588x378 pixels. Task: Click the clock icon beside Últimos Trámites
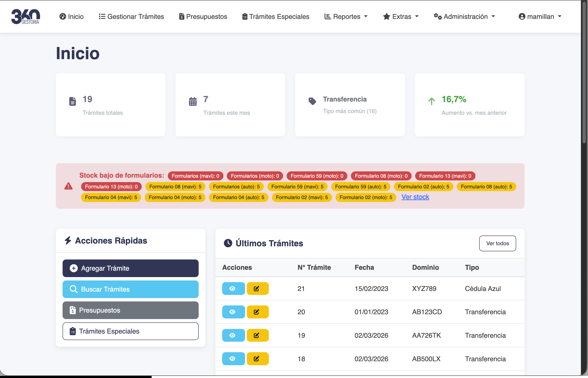tap(228, 243)
